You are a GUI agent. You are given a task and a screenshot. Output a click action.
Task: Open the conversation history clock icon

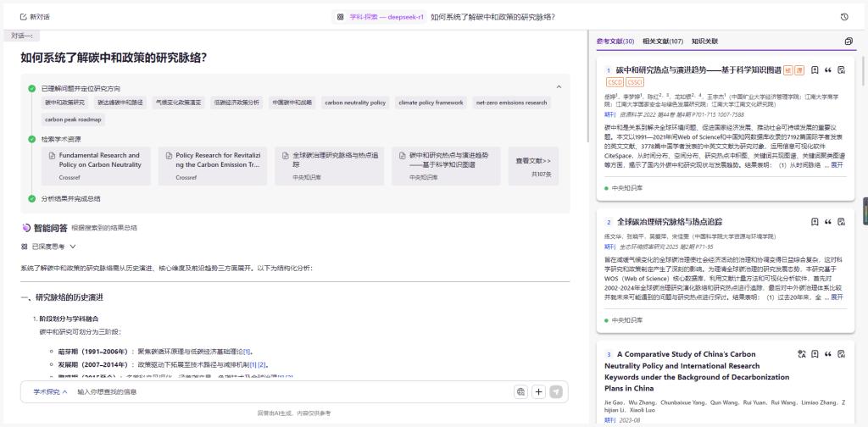(x=844, y=17)
